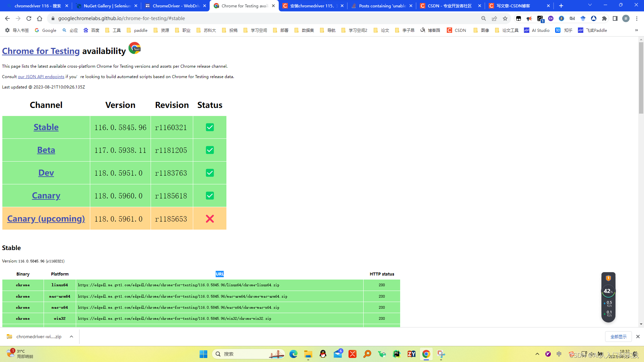This screenshot has height=362, width=644.
Task: Click the win32 chrome download URL
Action: [174, 319]
